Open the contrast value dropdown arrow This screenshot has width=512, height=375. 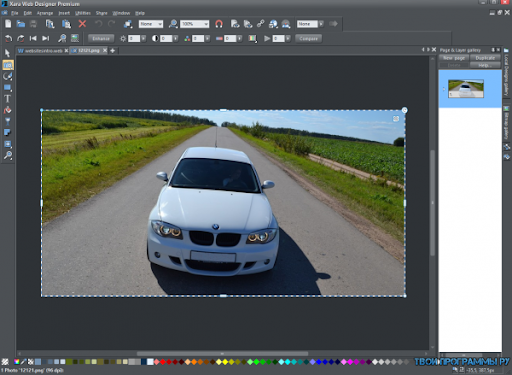coord(175,39)
